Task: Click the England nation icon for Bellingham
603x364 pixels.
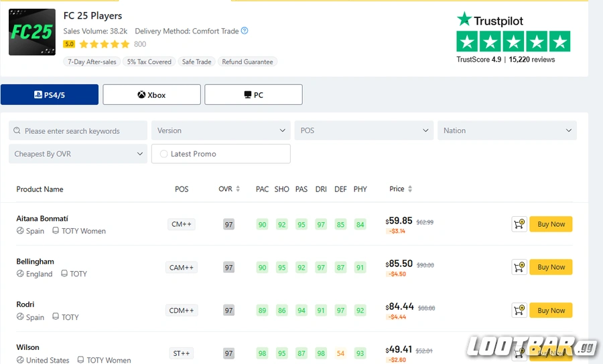Action: click(20, 274)
